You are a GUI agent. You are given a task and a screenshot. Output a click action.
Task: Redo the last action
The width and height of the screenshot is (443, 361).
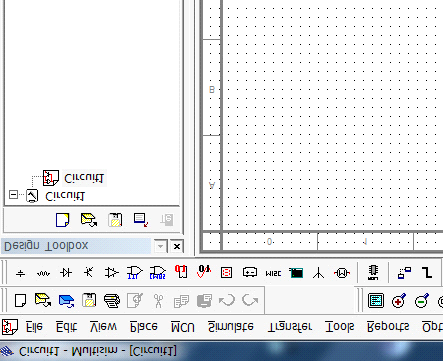click(250, 301)
